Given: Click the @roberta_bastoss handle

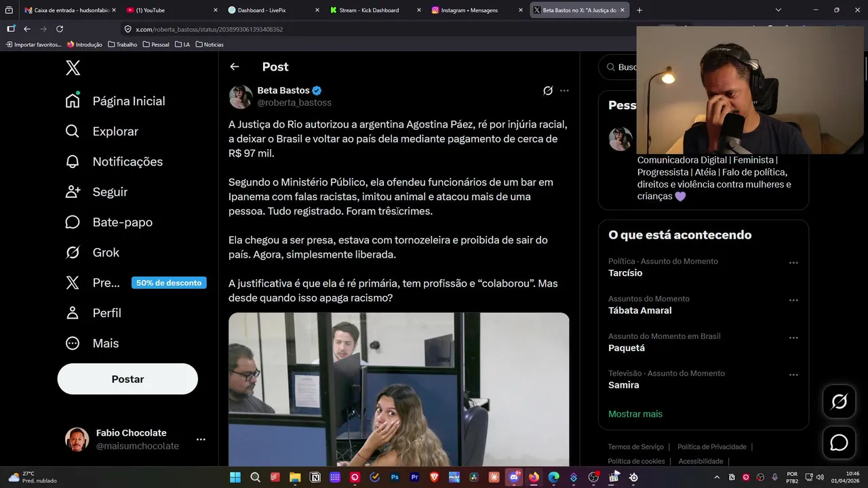Looking at the screenshot, I should coord(294,102).
